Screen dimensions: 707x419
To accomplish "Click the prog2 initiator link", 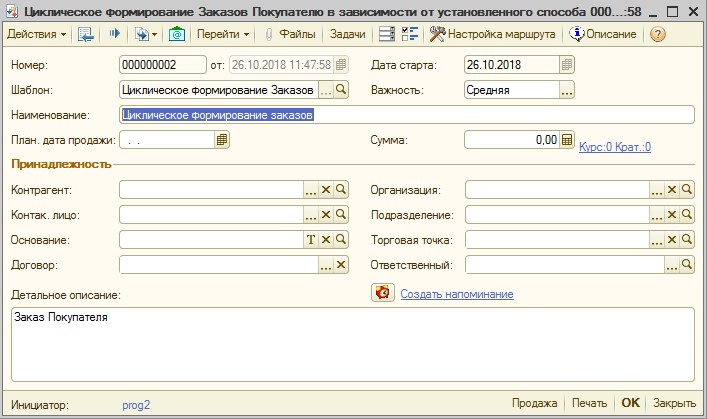I will pyautogui.click(x=136, y=405).
